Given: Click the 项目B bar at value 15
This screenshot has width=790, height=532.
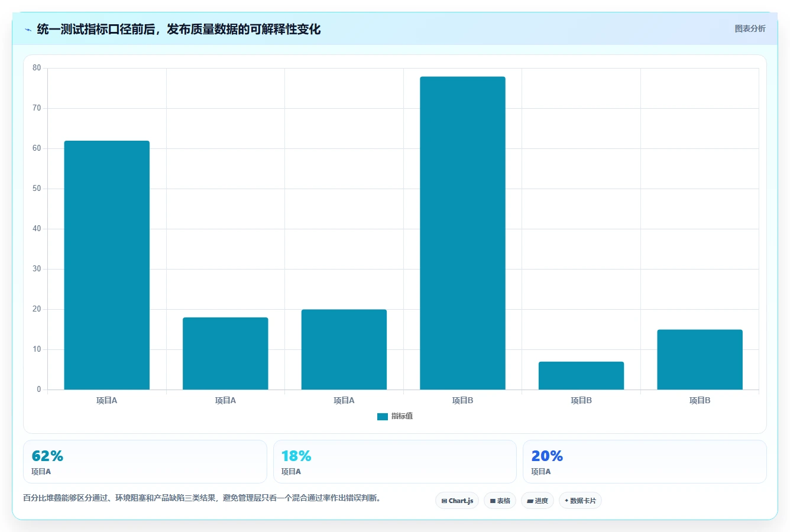Looking at the screenshot, I should 700,359.
